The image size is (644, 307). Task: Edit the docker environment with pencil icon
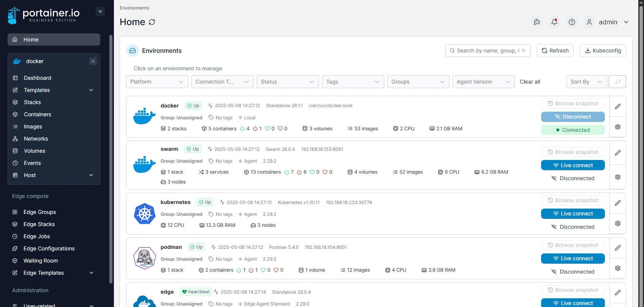[618, 106]
